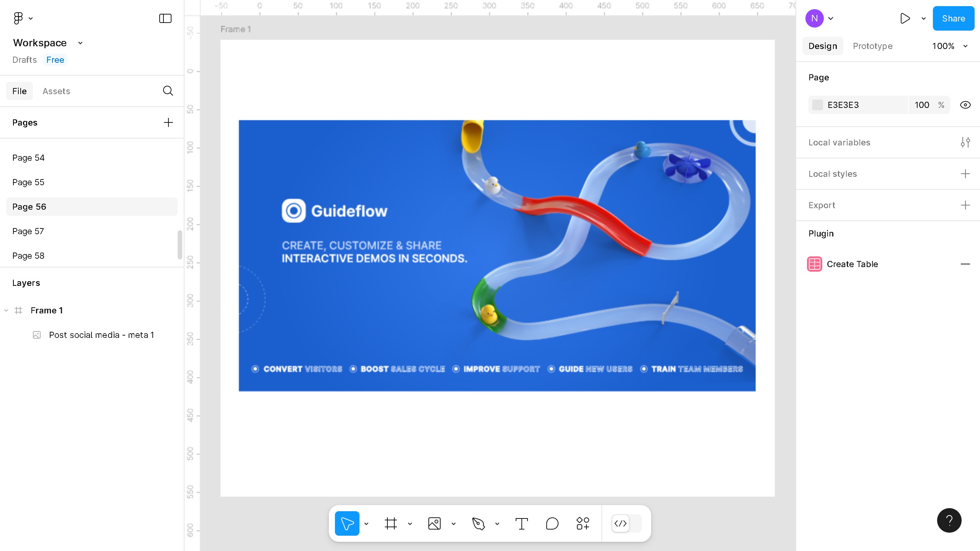The height and width of the screenshot is (551, 980).
Task: Open the shape/image insert tool
Action: point(434,523)
